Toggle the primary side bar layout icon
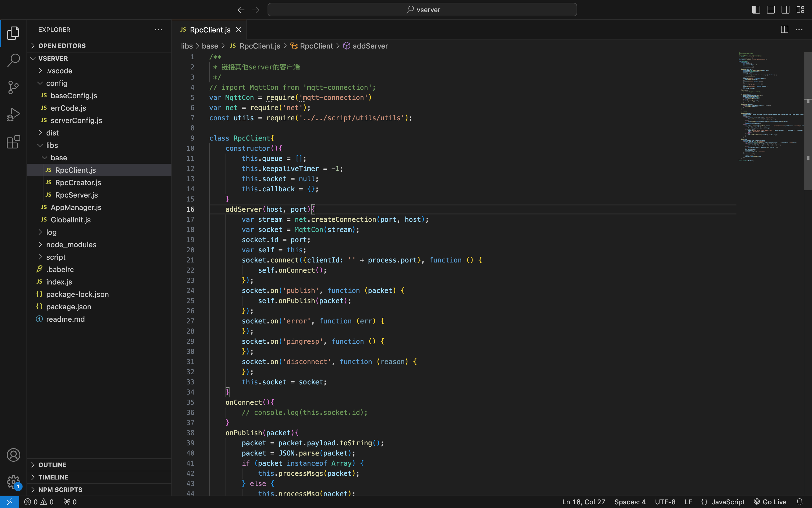Viewport: 812px width, 508px height. tap(756, 10)
